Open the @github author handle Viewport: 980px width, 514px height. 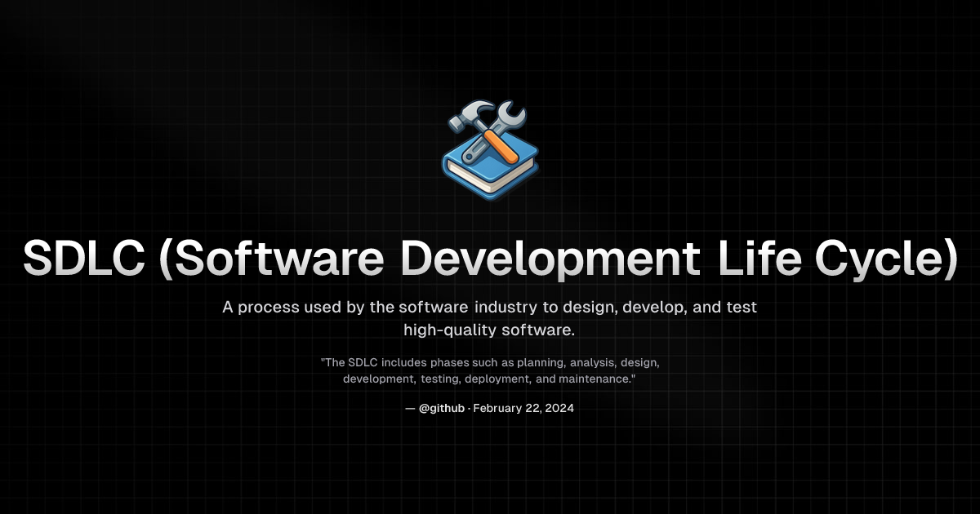click(x=442, y=409)
